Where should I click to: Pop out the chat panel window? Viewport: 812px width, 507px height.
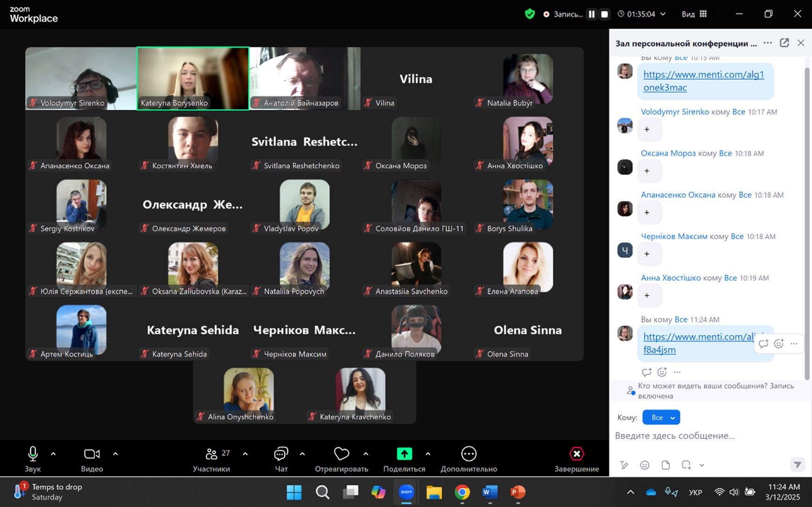784,43
